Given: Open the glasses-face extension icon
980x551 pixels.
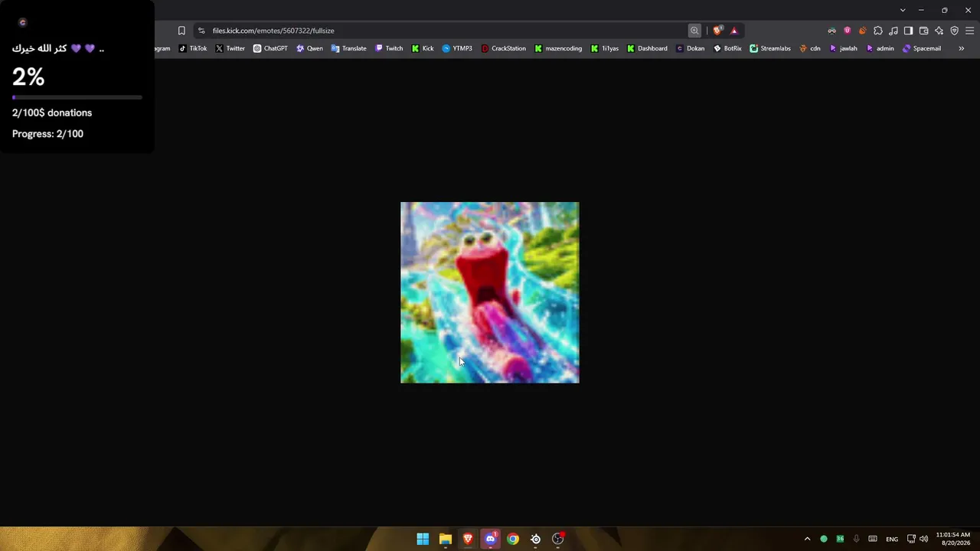Looking at the screenshot, I should (x=831, y=31).
